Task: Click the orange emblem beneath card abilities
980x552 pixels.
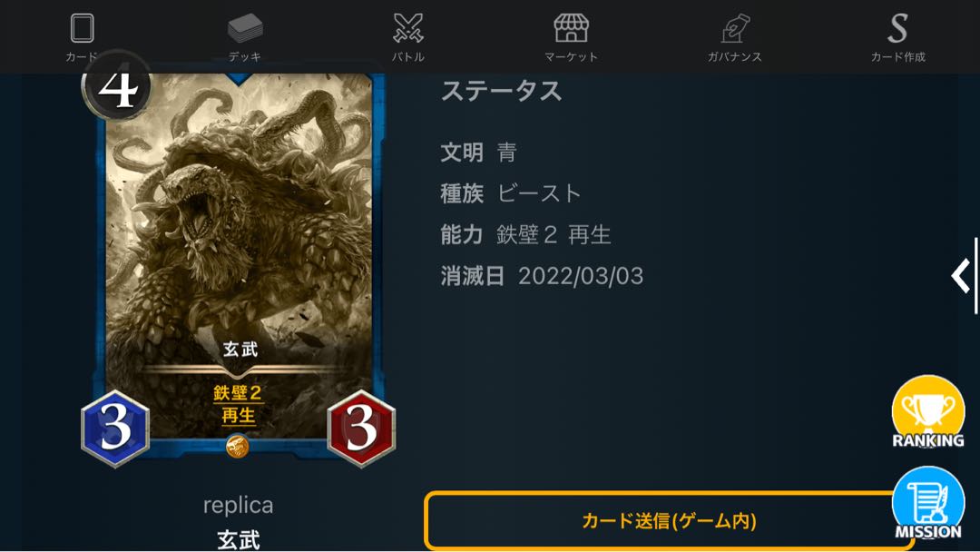Action: point(238,447)
